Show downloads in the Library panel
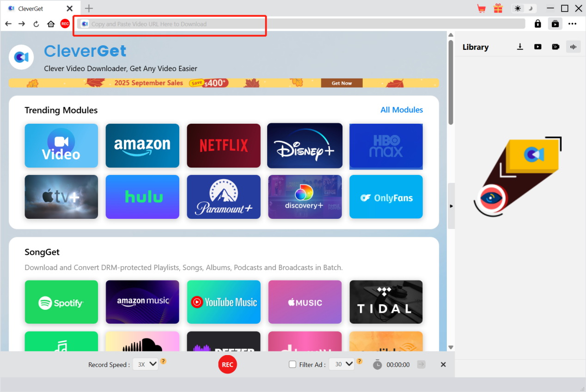The width and height of the screenshot is (586, 392). point(520,47)
